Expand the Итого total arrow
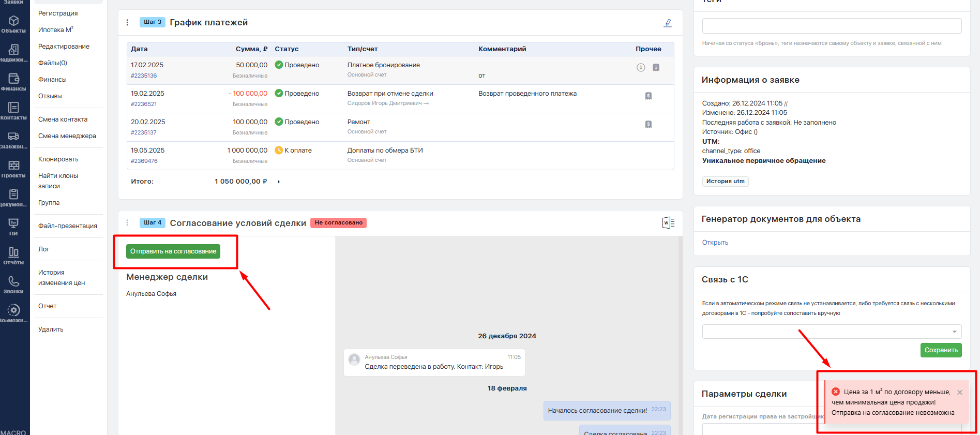 [x=279, y=182]
